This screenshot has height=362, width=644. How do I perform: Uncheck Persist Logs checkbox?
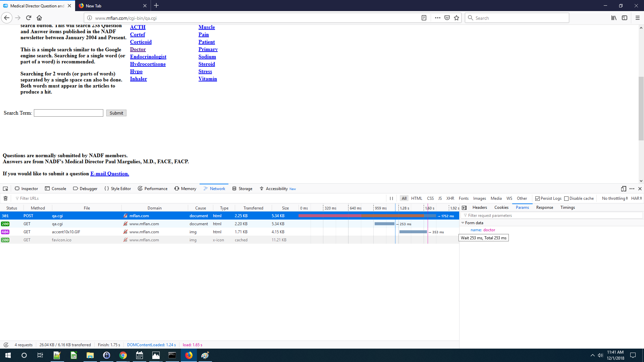537,198
